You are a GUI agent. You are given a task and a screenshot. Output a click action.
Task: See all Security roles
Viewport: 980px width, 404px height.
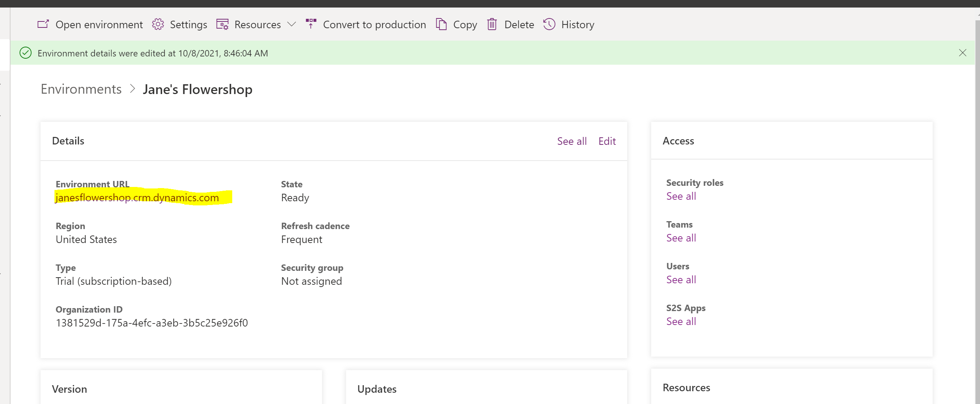681,196
